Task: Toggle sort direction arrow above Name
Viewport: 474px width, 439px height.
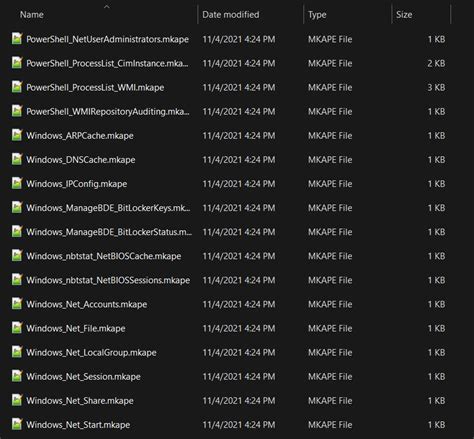Action: 107,6
